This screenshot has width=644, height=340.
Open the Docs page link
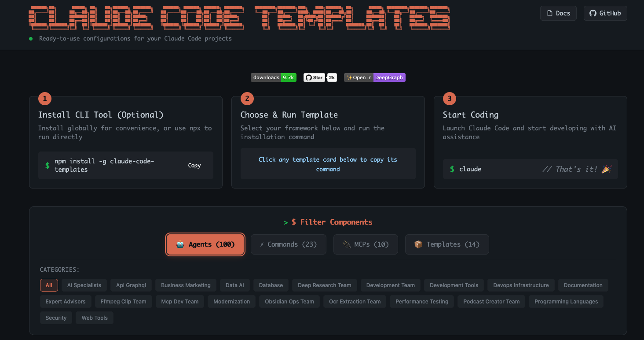558,13
